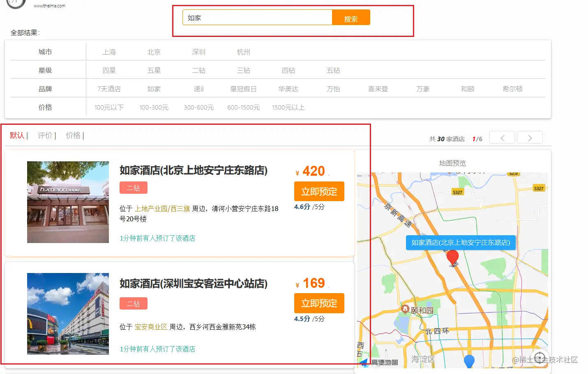The width and height of the screenshot is (588, 374).
Task: Click the 宝安商业区 area link
Action: (151, 327)
